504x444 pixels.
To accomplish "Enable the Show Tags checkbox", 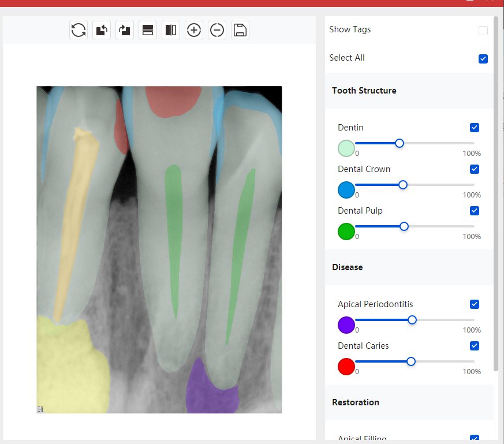I will [483, 31].
